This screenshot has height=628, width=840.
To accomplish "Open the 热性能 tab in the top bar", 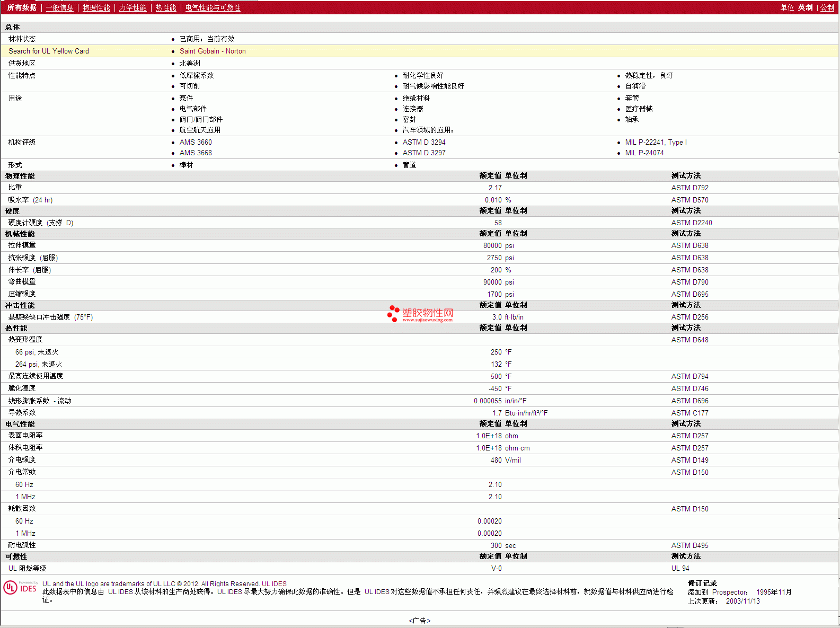I will pos(166,7).
